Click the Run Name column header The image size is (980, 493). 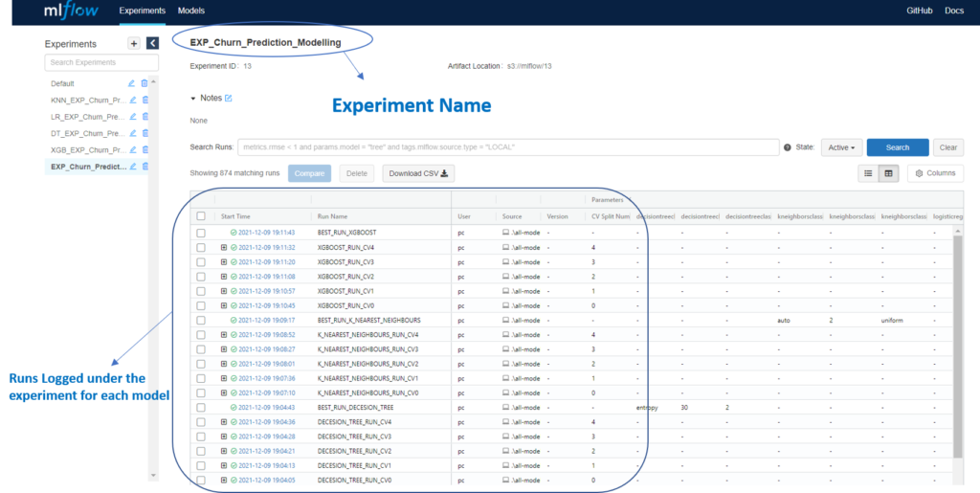[x=332, y=216]
